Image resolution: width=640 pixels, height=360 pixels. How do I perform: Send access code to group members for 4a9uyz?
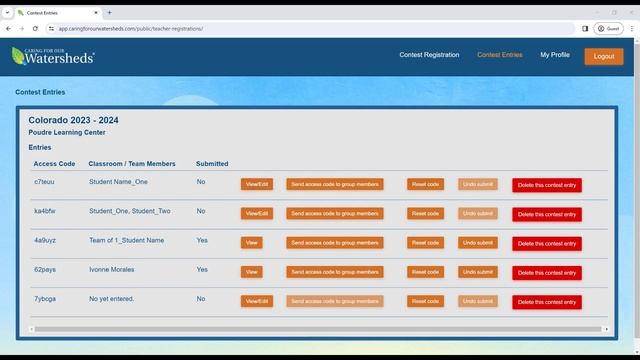[335, 243]
